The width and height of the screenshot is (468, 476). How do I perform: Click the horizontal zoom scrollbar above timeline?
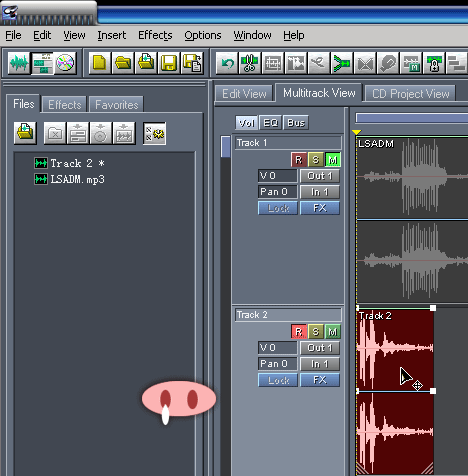(x=412, y=118)
